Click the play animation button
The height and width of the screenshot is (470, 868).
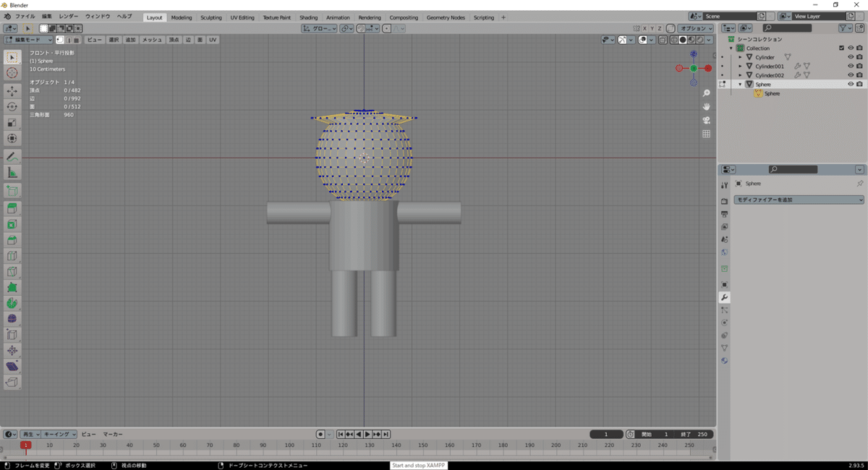367,434
